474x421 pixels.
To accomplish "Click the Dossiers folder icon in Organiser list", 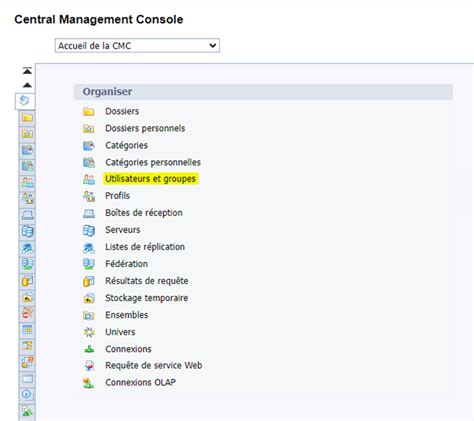I will [89, 112].
